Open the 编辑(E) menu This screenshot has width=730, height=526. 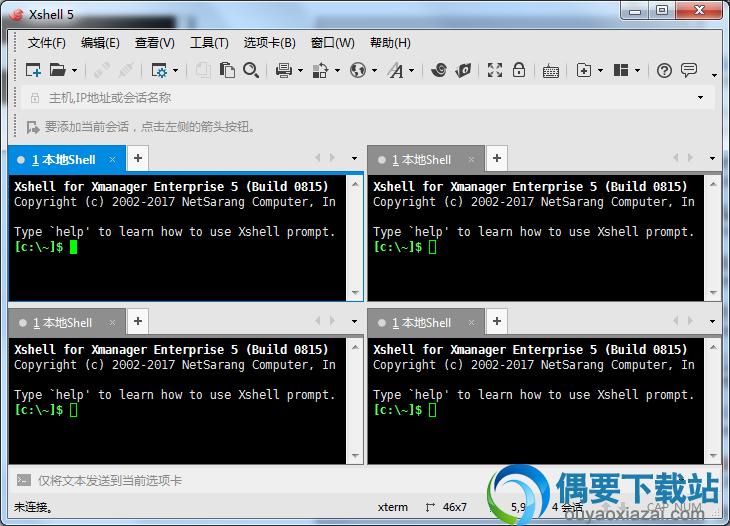pos(100,43)
